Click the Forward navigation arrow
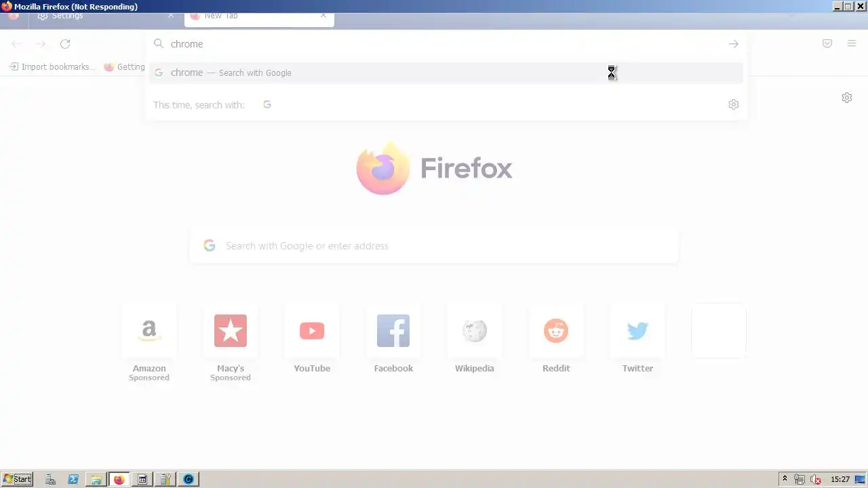Viewport: 868px width, 488px height. pos(41,44)
